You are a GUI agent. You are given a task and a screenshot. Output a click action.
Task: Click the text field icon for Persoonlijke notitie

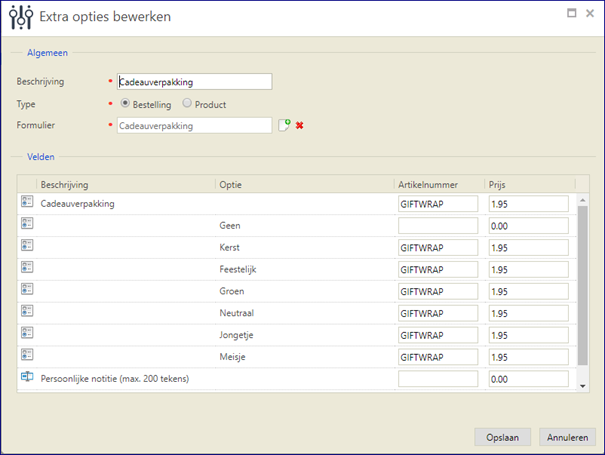(27, 377)
